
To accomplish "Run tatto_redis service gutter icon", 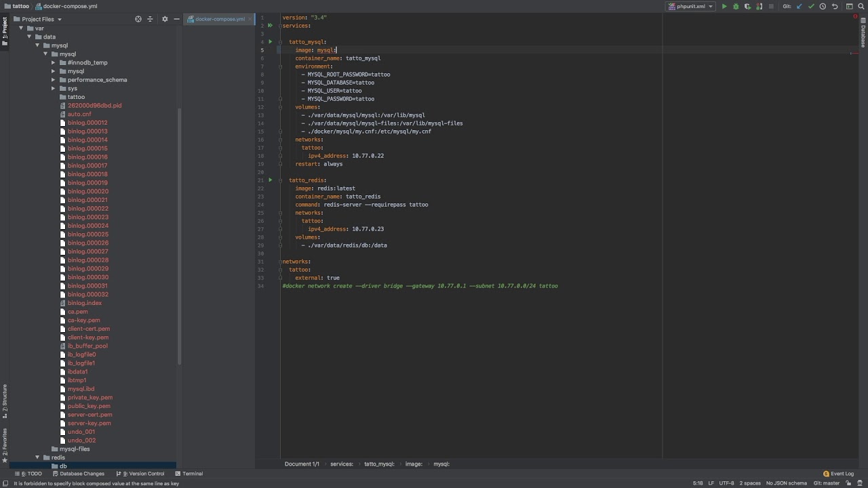I will tap(270, 180).
